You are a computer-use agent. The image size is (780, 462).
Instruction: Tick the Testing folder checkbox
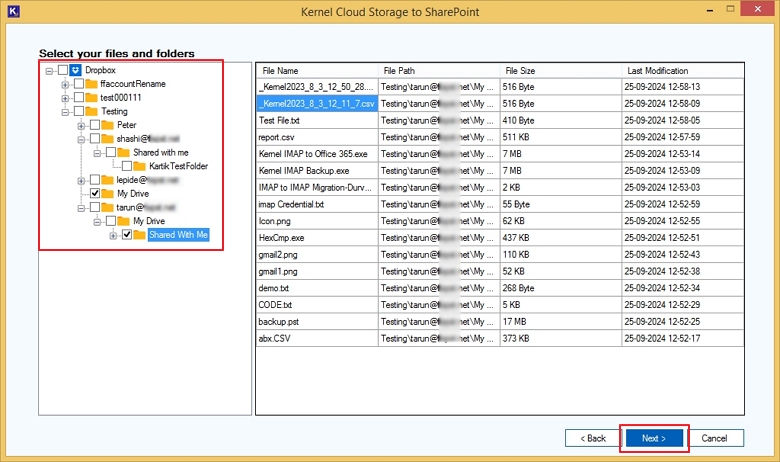tap(79, 111)
